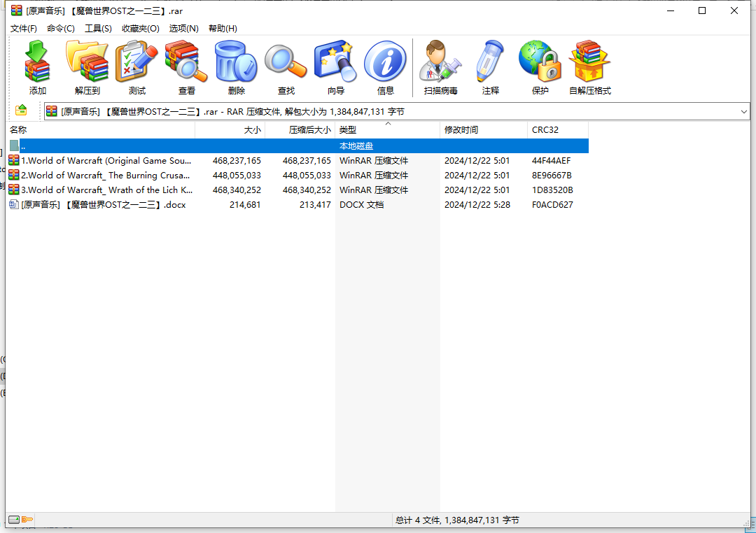The height and width of the screenshot is (533, 756).
Task: Click the SFX (自解压格式) icon
Action: pyautogui.click(x=590, y=68)
